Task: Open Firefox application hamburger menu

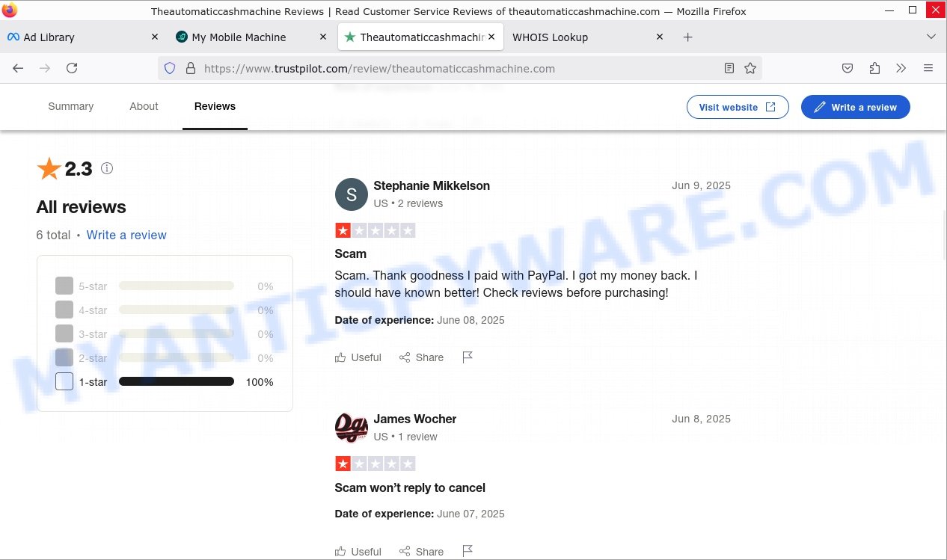Action: tap(928, 68)
